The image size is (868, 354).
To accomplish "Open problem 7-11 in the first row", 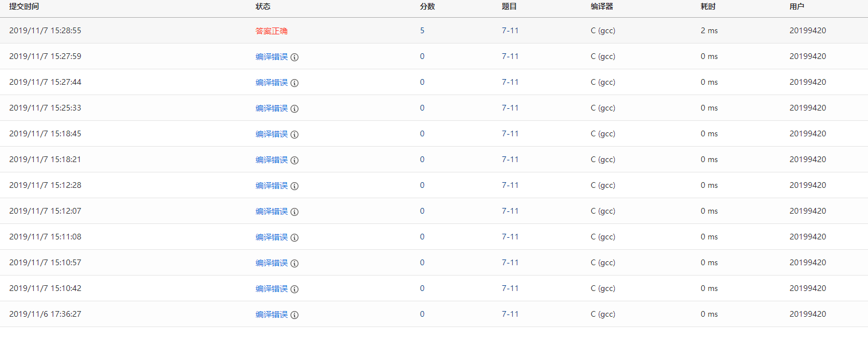I will tap(510, 30).
